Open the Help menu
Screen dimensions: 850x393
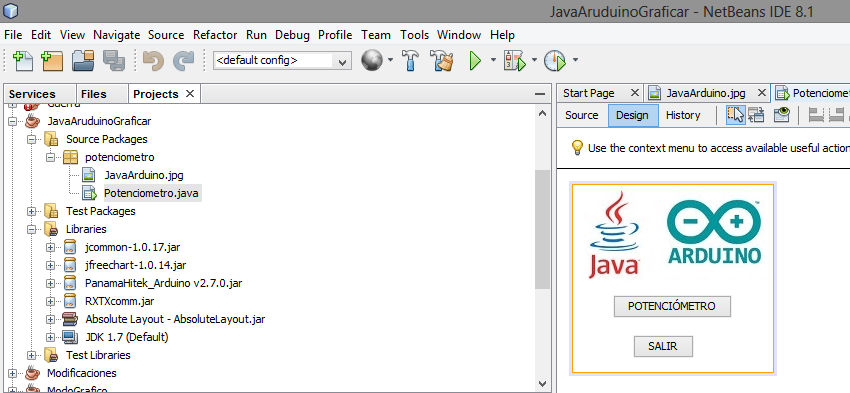tap(502, 35)
